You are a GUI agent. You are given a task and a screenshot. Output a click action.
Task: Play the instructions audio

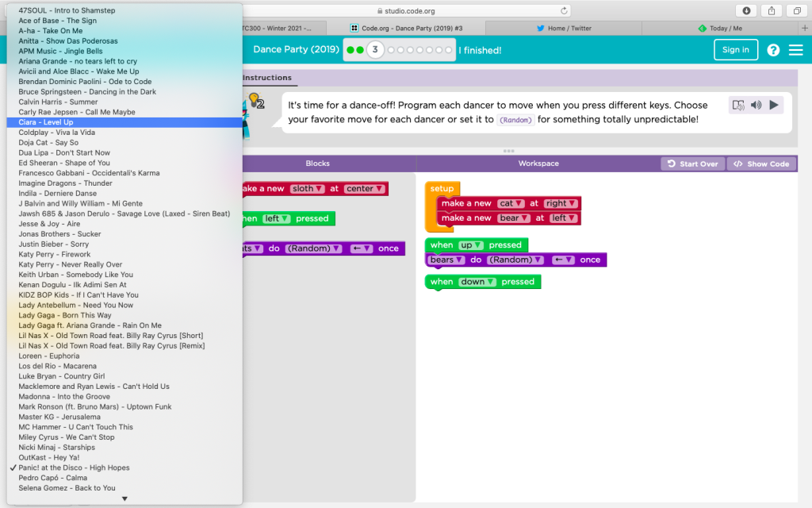click(774, 105)
